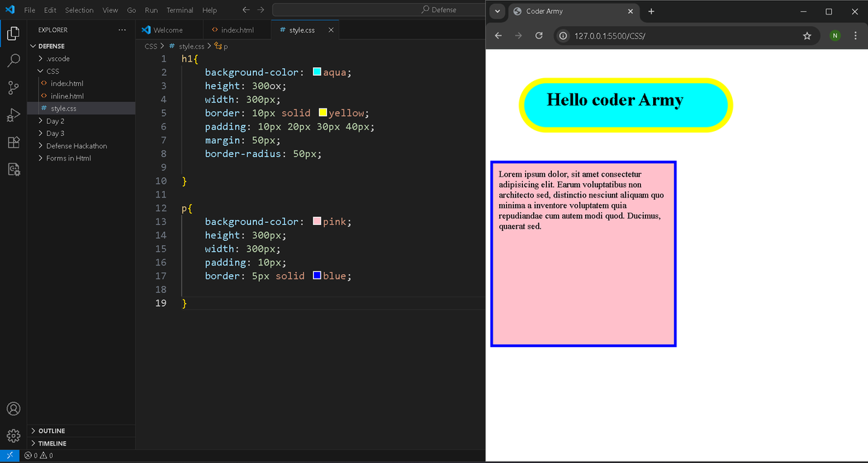Click Chrome address bar URL
This screenshot has height=463, width=868.
click(x=609, y=35)
